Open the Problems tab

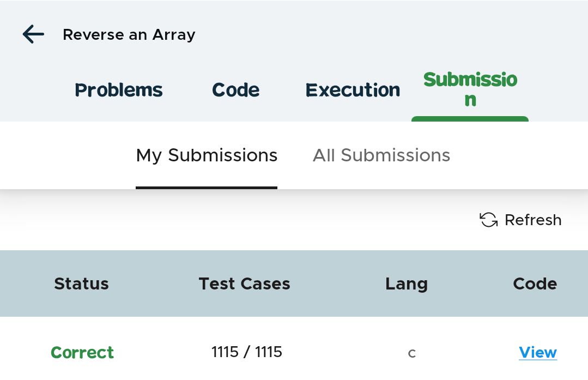point(118,90)
